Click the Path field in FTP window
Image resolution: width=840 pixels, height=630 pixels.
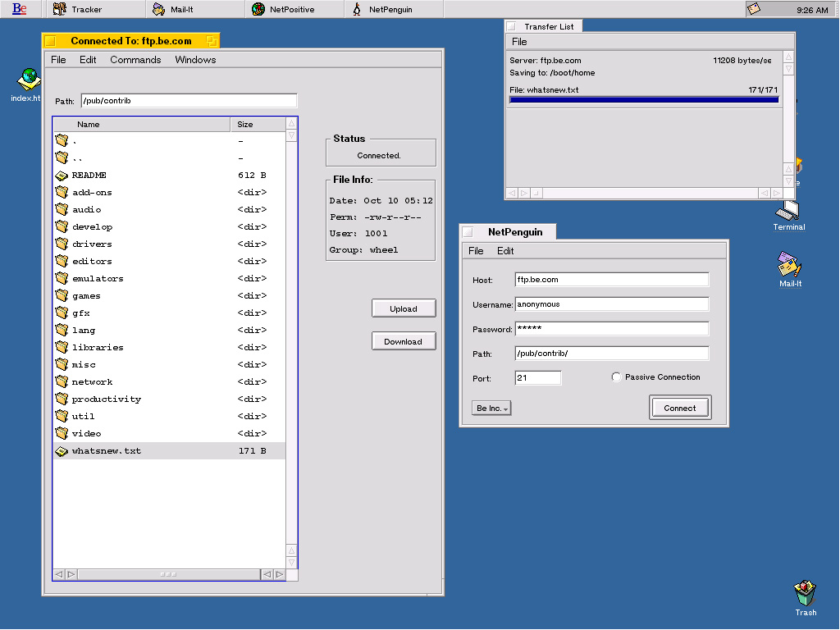pyautogui.click(x=189, y=101)
